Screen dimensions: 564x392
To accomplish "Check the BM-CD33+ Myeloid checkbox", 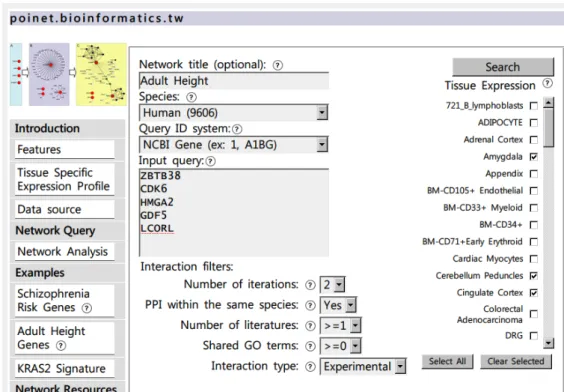I will pos(534,208).
